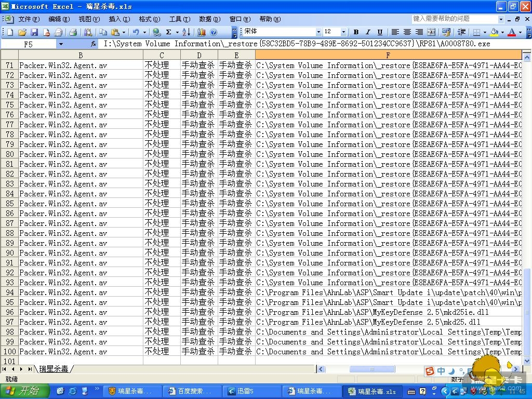Viewport: 532px width, 399px height.
Task: Undo the last action
Action: 136,32
